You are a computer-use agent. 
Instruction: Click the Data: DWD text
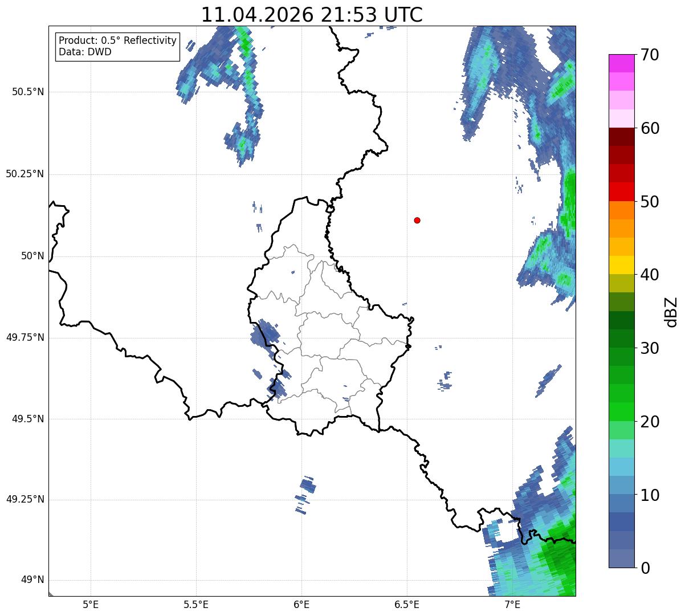tap(85, 52)
